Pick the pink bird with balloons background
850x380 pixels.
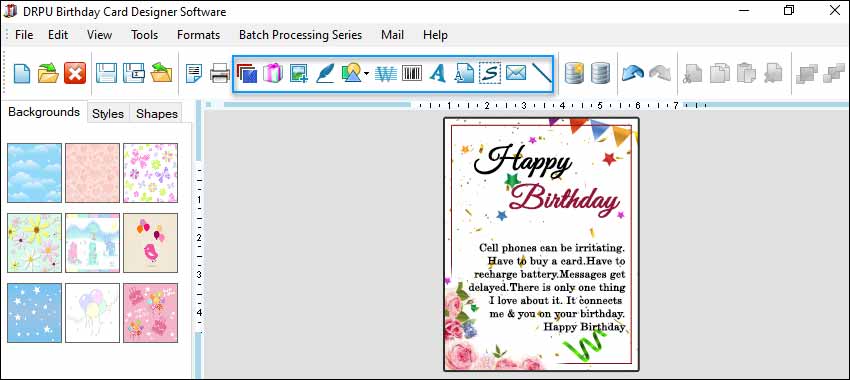(150, 243)
